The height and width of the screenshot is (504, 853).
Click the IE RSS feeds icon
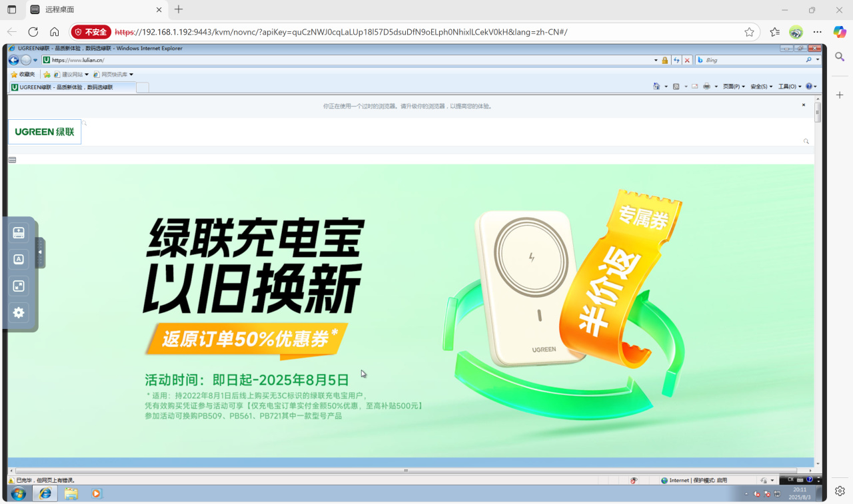click(x=676, y=87)
